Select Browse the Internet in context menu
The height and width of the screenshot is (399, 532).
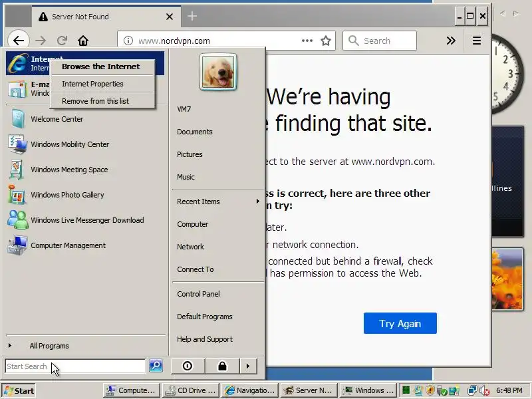click(102, 66)
